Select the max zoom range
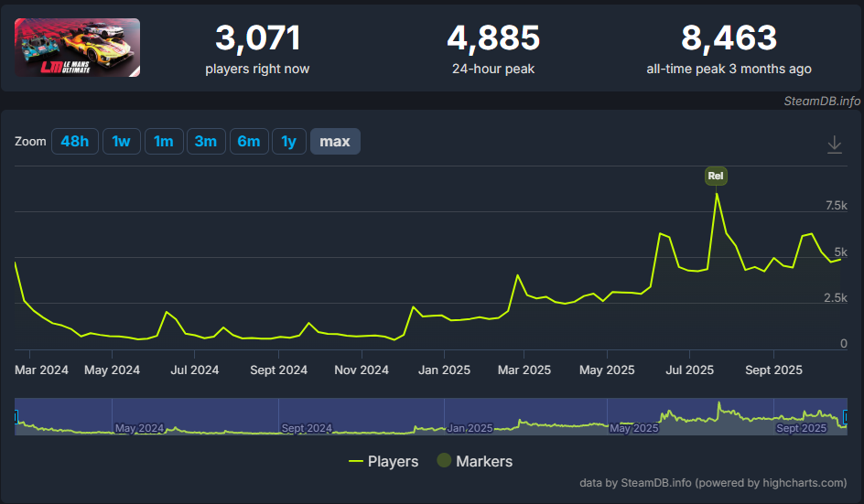This screenshot has width=864, height=504. 335,142
